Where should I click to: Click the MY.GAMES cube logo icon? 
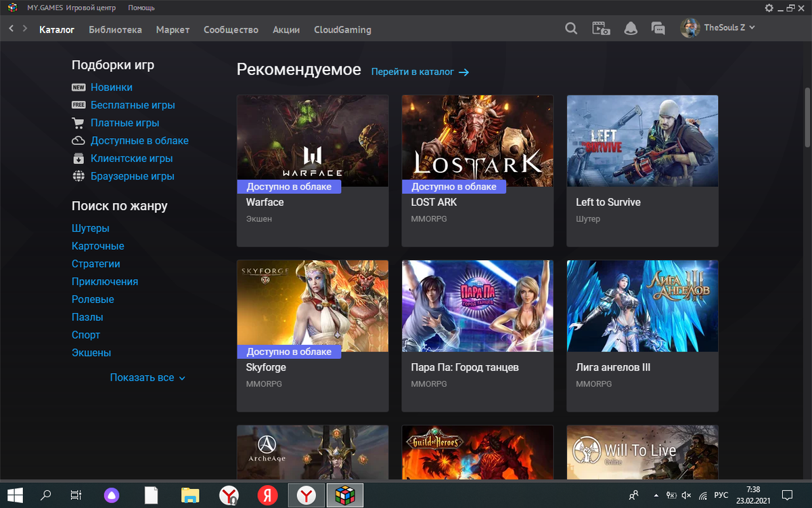pyautogui.click(x=12, y=7)
